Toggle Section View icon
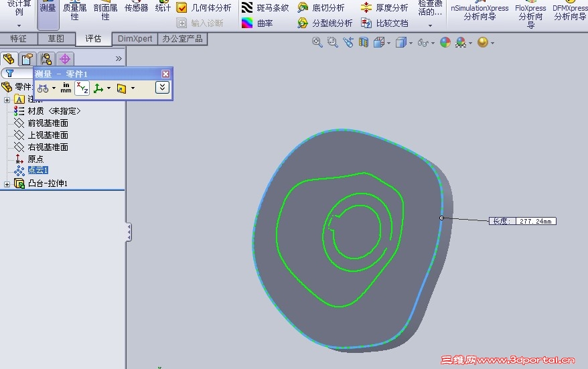588x369 pixels. (364, 42)
